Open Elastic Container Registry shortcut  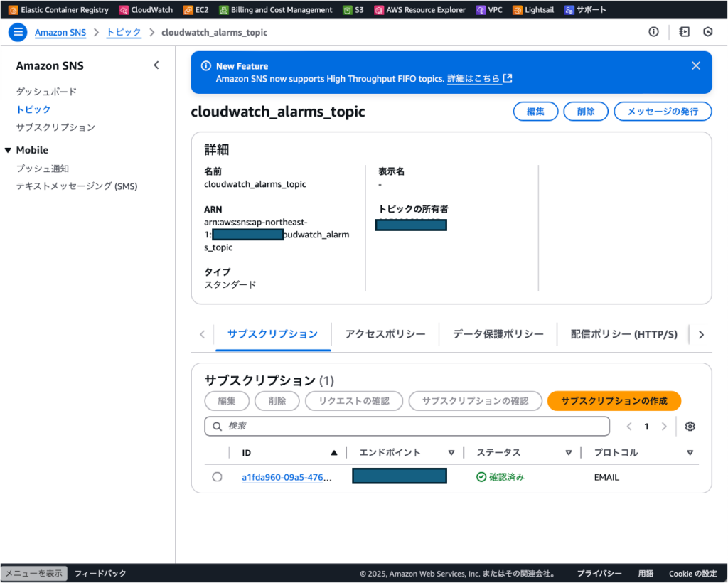[x=58, y=10]
